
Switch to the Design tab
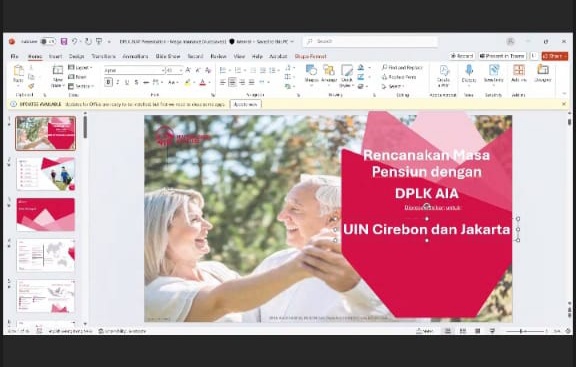point(76,56)
